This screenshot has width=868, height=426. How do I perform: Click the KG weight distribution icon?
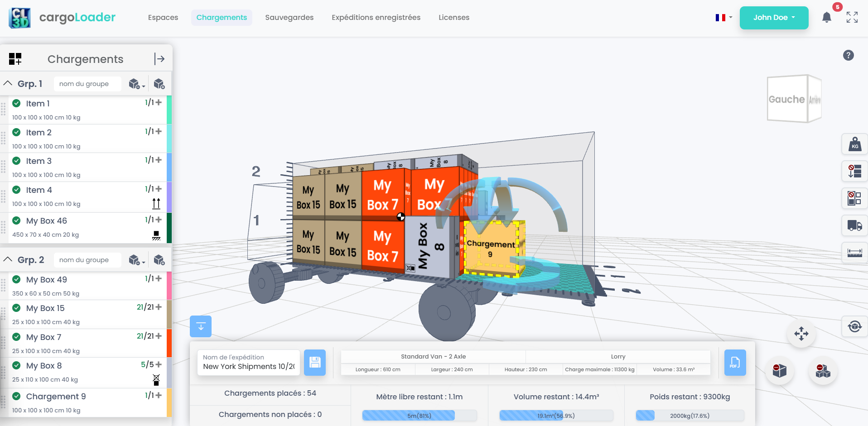coord(854,144)
